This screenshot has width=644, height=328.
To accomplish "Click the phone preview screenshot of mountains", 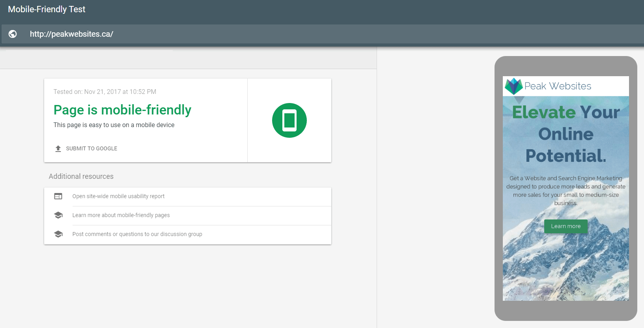I will pos(566,188).
